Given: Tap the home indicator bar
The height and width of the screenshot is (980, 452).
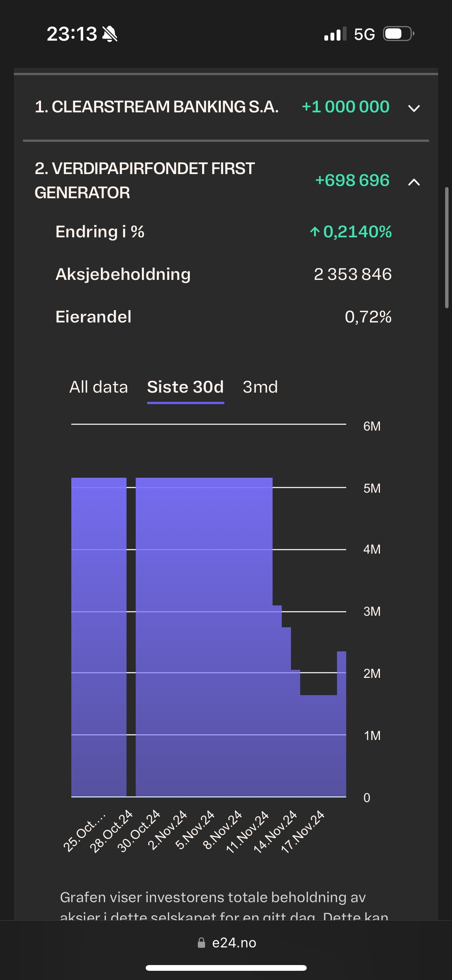Looking at the screenshot, I should coord(226,968).
